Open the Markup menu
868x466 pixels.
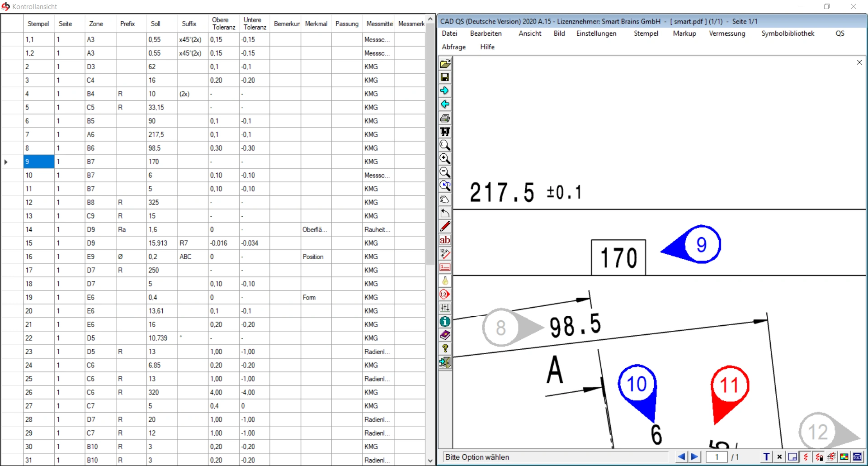point(684,33)
